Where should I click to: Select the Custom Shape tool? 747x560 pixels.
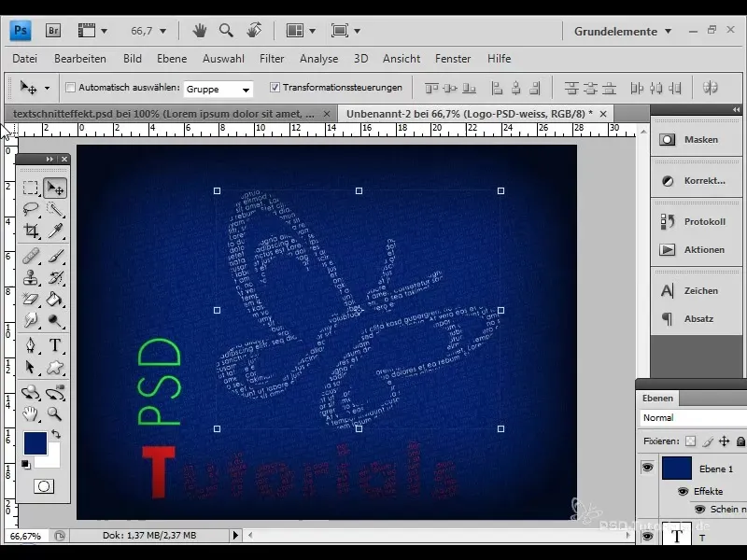pos(55,367)
